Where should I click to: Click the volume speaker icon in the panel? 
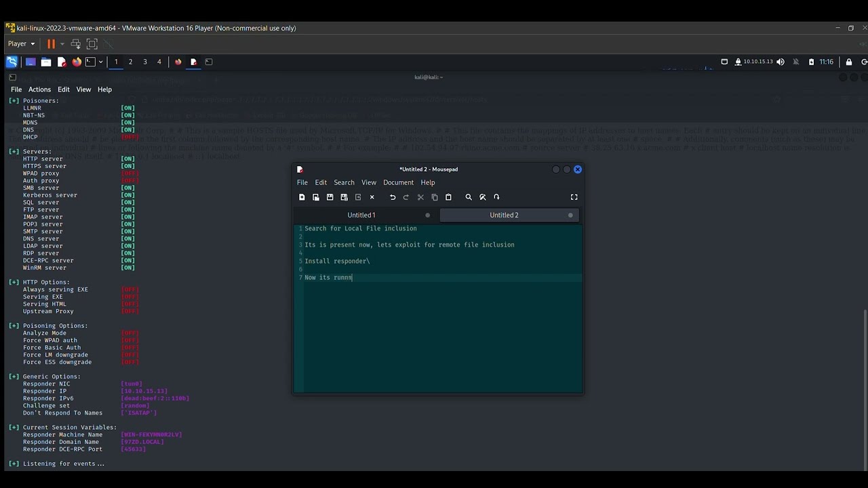tap(781, 62)
